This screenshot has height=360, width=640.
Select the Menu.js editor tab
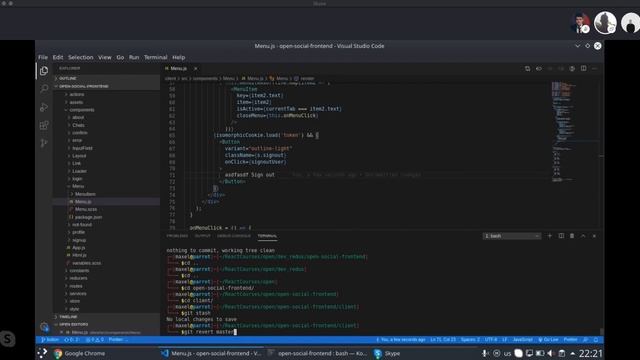[178, 69]
